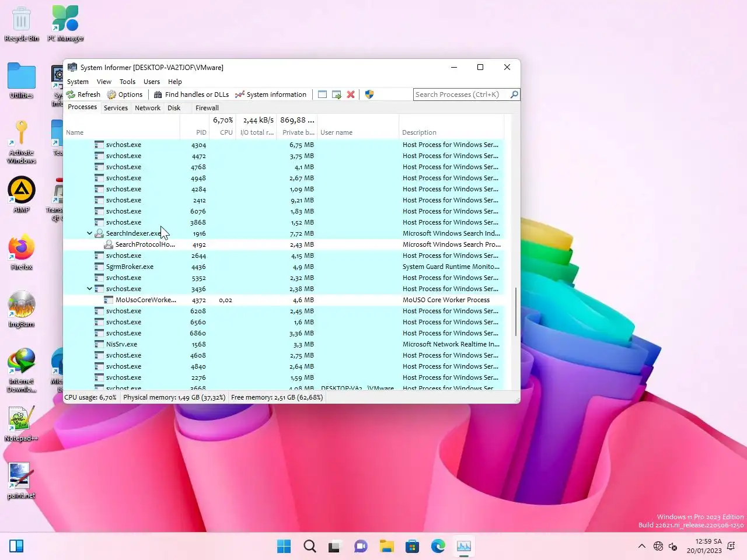Screen dimensions: 747x560
Task: Open PC Manager desktop shortcut
Action: click(x=65, y=24)
